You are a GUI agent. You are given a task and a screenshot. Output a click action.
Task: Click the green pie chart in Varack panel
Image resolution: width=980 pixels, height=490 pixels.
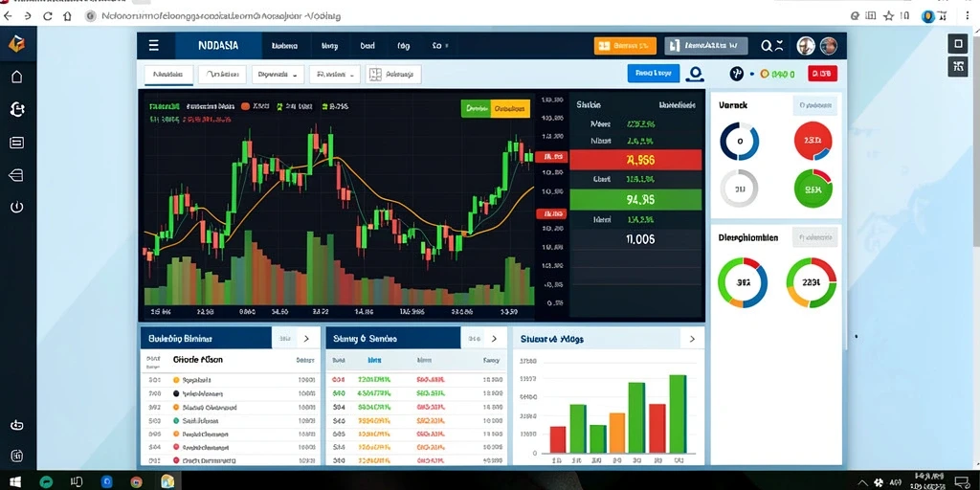pyautogui.click(x=813, y=189)
